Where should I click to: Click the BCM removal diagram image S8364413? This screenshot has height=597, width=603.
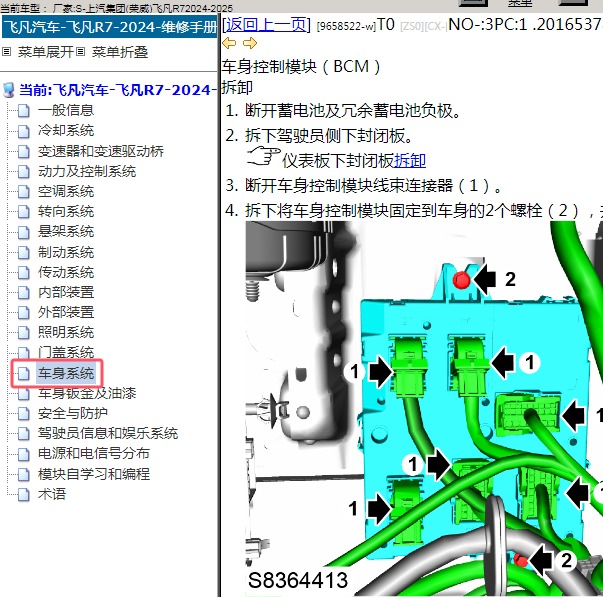click(424, 409)
